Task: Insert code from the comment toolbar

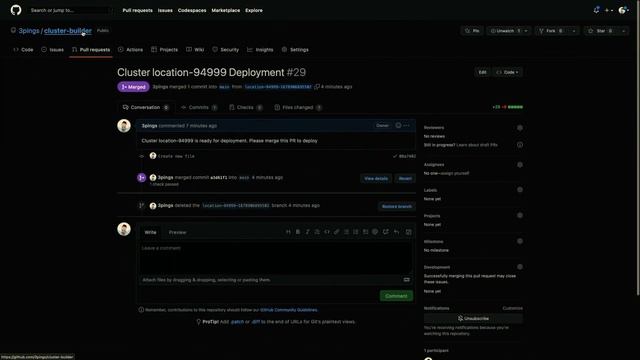Action: pos(327,232)
